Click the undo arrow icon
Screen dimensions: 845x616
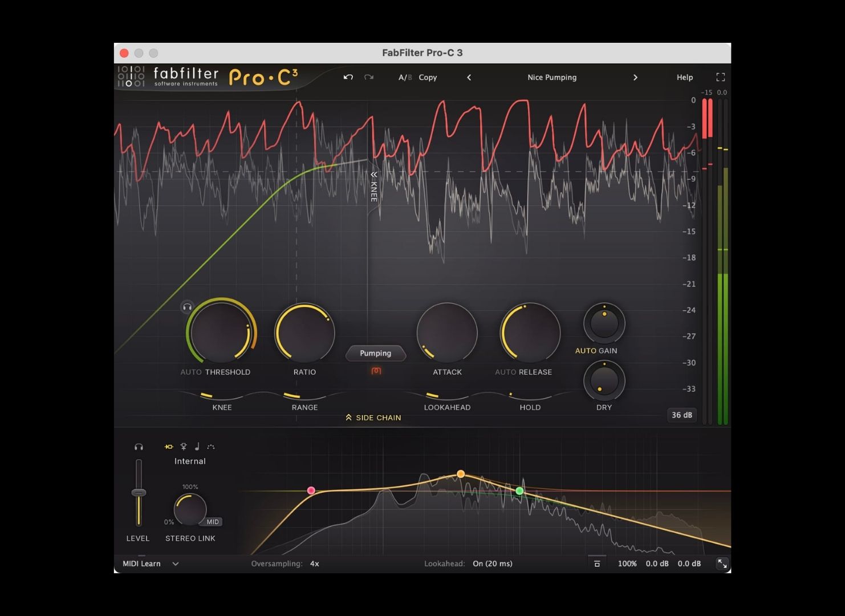(x=348, y=77)
